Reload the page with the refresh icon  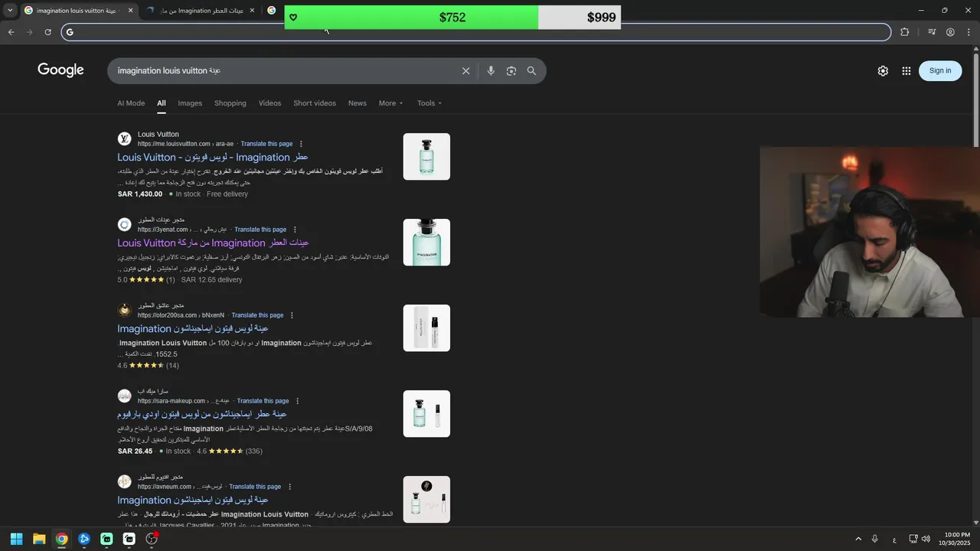click(47, 32)
